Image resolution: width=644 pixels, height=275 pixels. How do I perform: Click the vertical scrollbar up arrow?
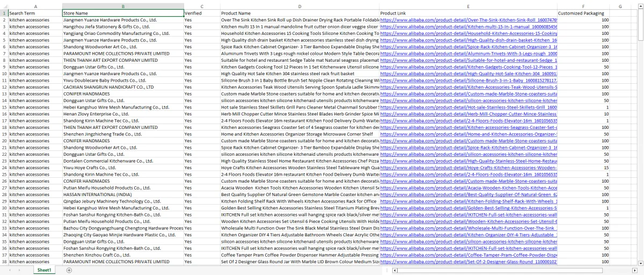click(x=640, y=6)
